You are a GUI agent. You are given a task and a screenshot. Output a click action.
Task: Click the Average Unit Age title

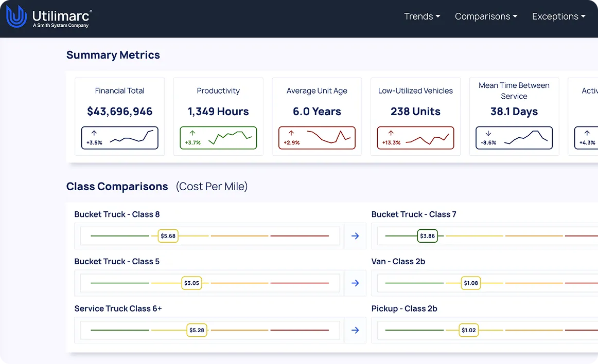(317, 90)
